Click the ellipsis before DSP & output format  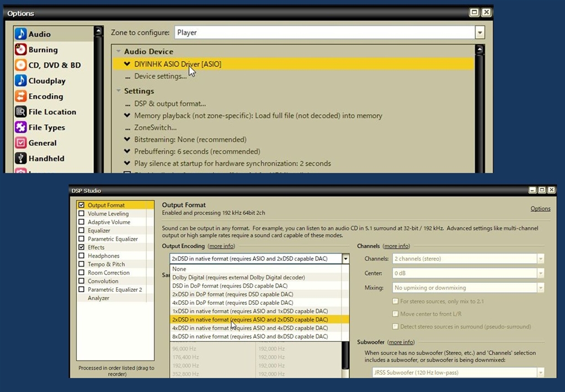(127, 104)
